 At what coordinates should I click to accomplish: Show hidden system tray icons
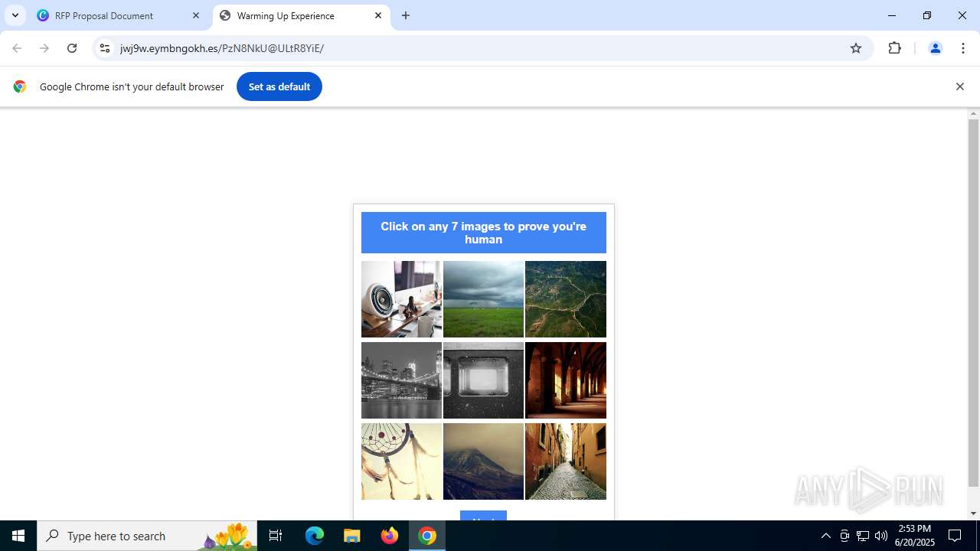[x=825, y=536]
